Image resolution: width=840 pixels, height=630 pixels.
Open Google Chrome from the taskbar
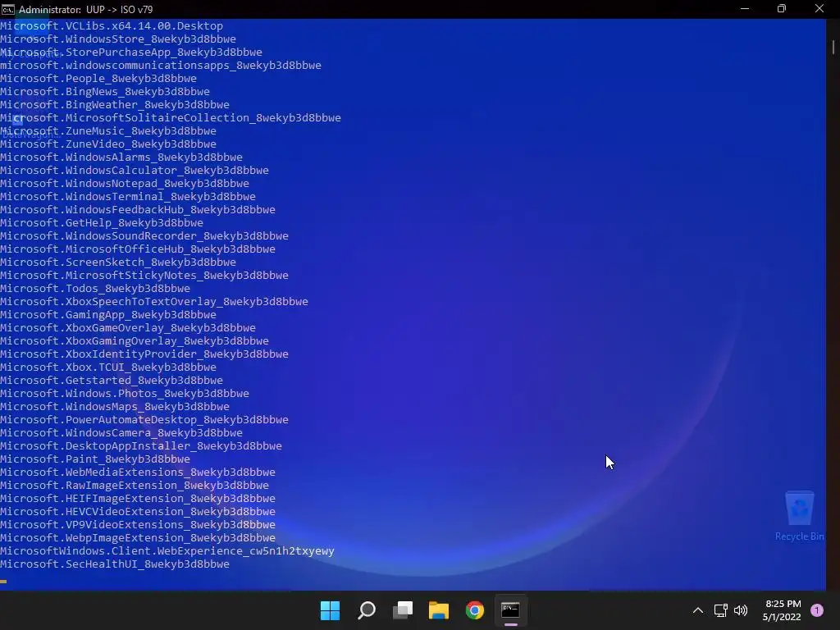475,610
